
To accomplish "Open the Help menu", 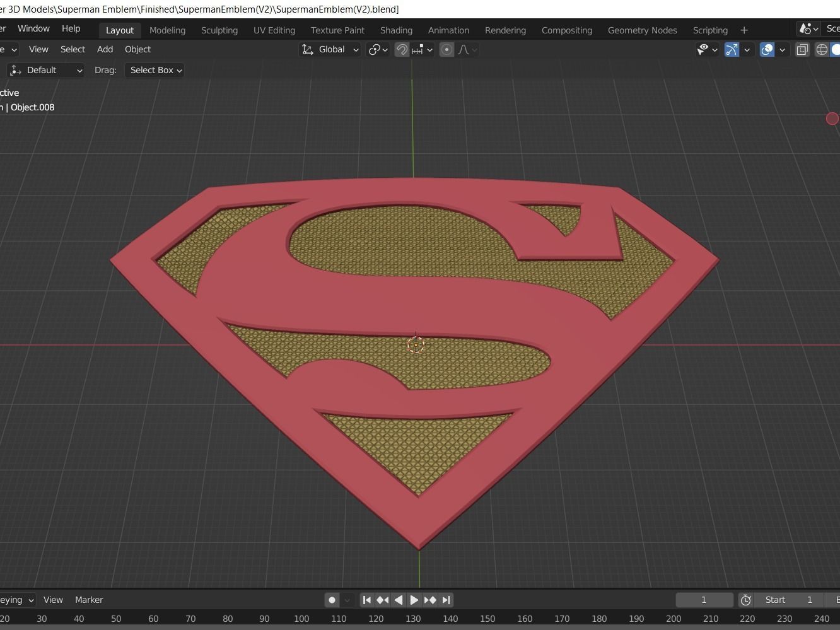I will tap(71, 28).
